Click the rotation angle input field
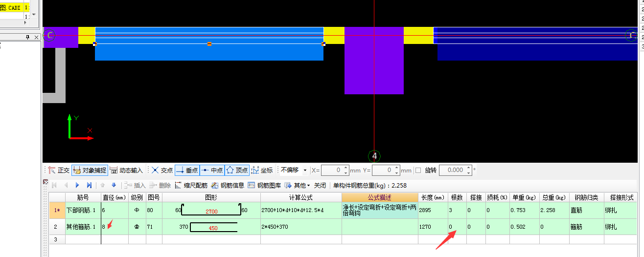 [x=452, y=171]
